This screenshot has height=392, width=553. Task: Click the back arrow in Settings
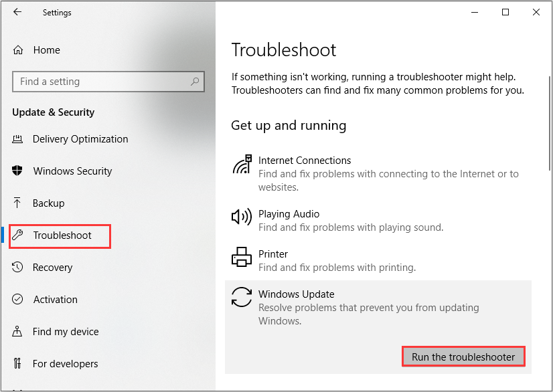tap(17, 12)
